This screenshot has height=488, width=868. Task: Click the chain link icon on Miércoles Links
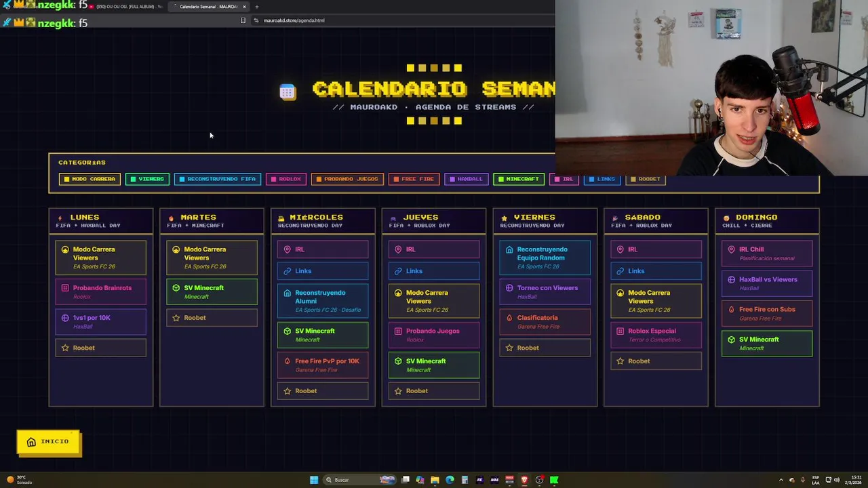[288, 271]
